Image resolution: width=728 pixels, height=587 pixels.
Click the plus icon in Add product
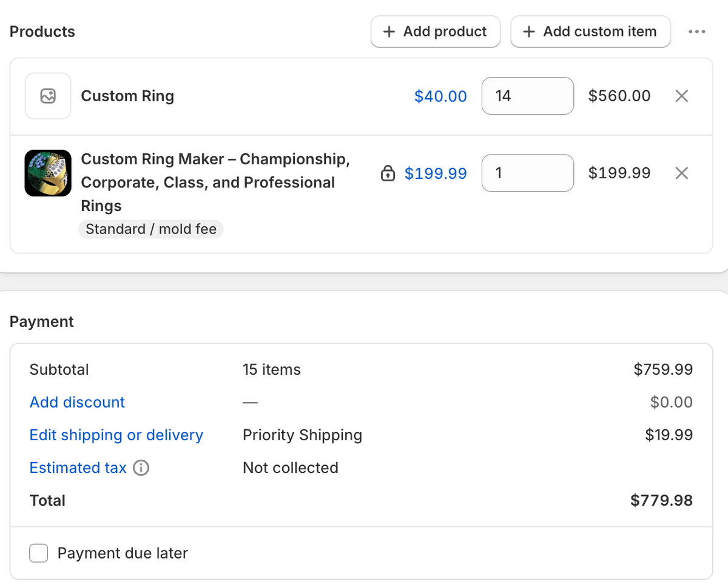point(389,32)
